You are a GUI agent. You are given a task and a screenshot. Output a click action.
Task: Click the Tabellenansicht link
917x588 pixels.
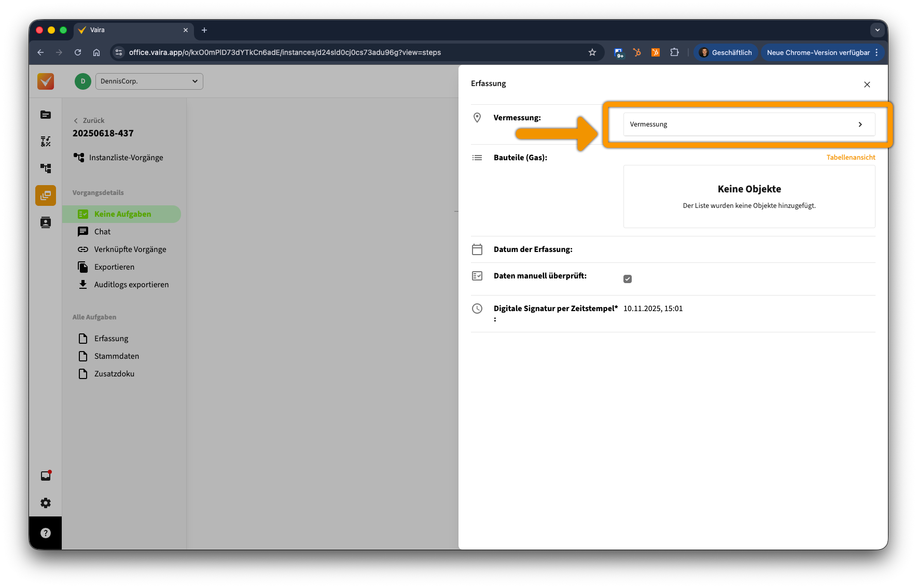pos(851,157)
